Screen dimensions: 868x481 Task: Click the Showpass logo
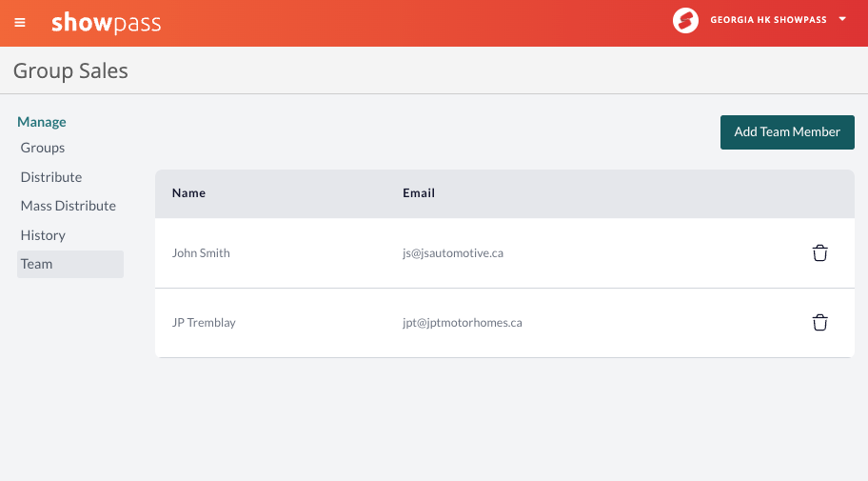pos(107,23)
